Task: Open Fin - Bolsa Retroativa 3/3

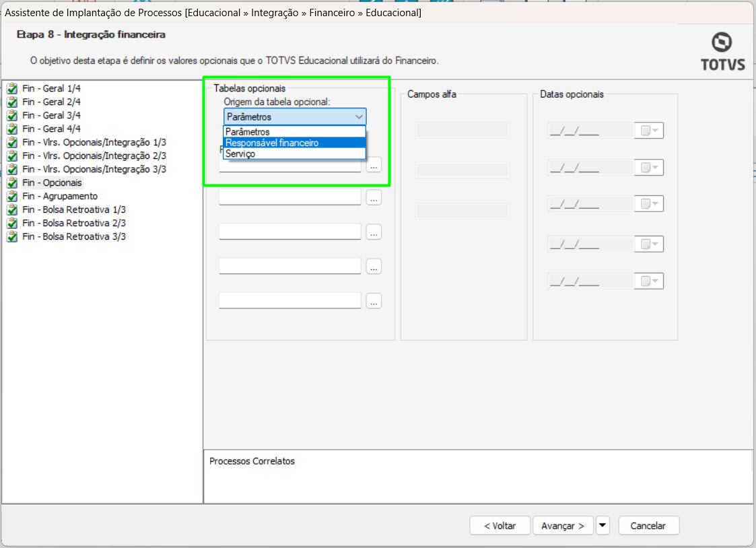Action: click(x=74, y=237)
